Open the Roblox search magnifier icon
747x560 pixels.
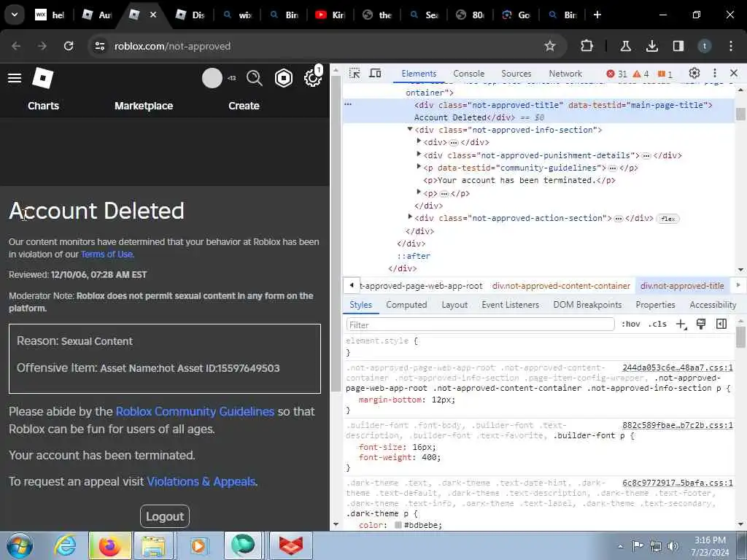[255, 78]
